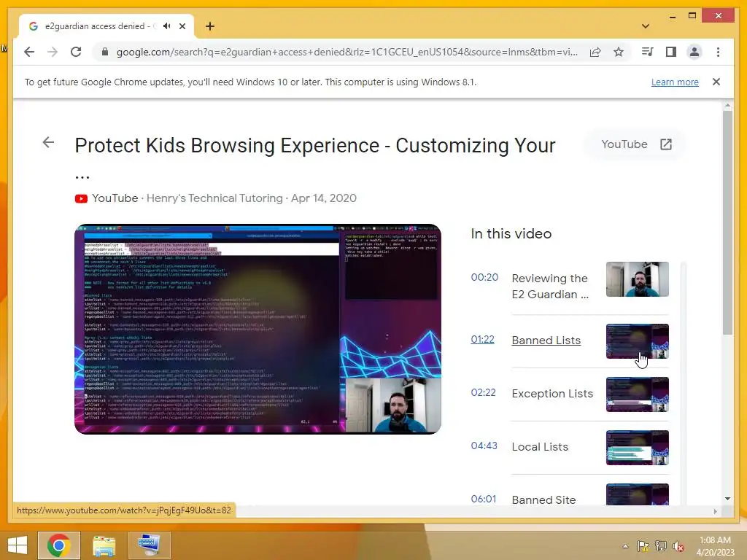Click the red YouTube logo icon
Viewport: 747px width, 560px height.
pos(81,198)
